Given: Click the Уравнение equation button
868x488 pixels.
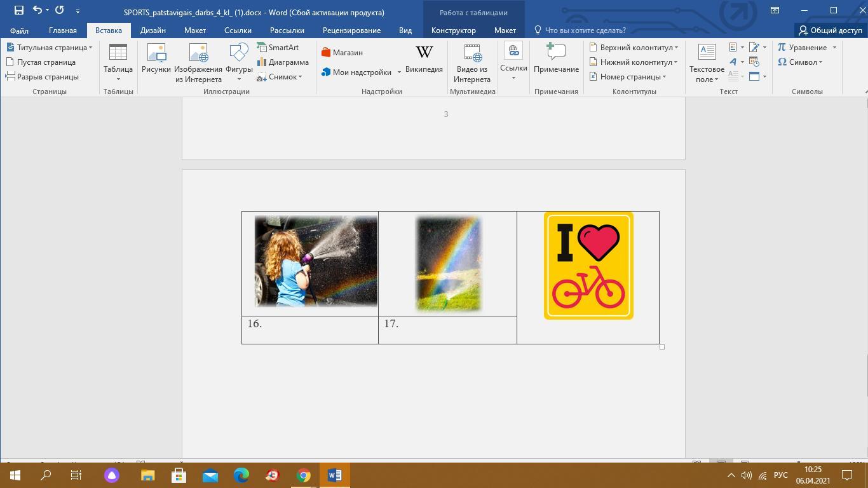Looking at the screenshot, I should 802,48.
